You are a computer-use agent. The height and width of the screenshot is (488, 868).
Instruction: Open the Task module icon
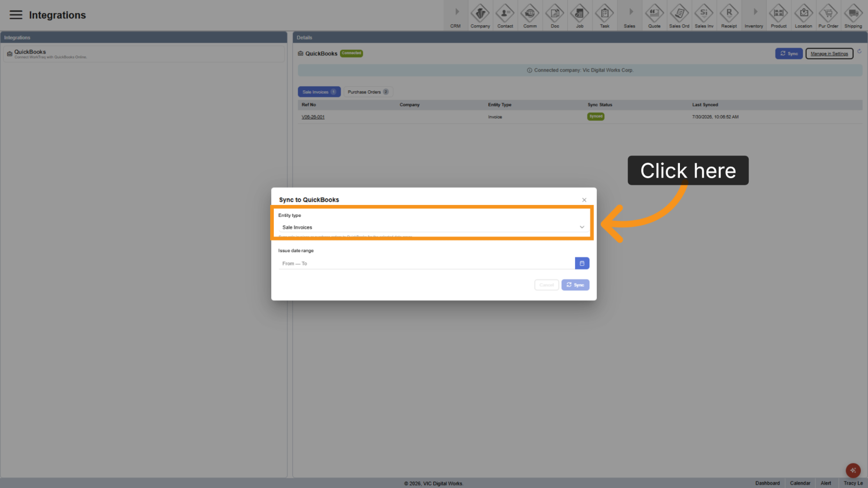605,15
